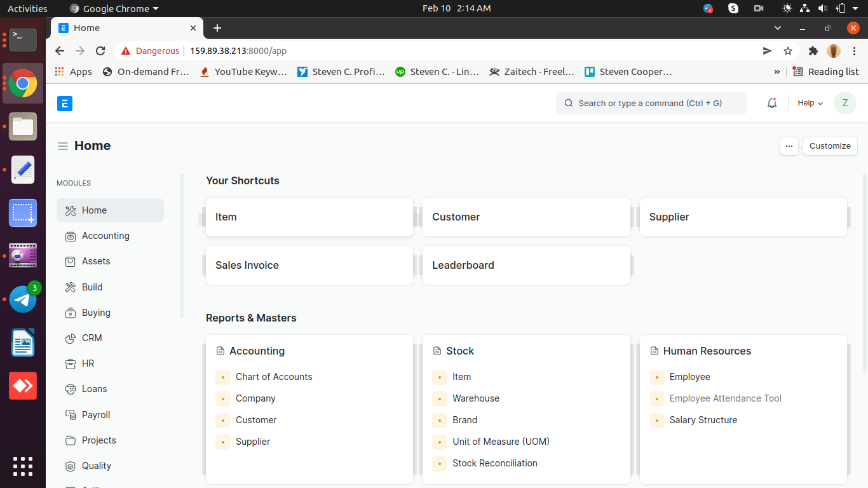Open the Stock Reconciliation link

(x=495, y=463)
